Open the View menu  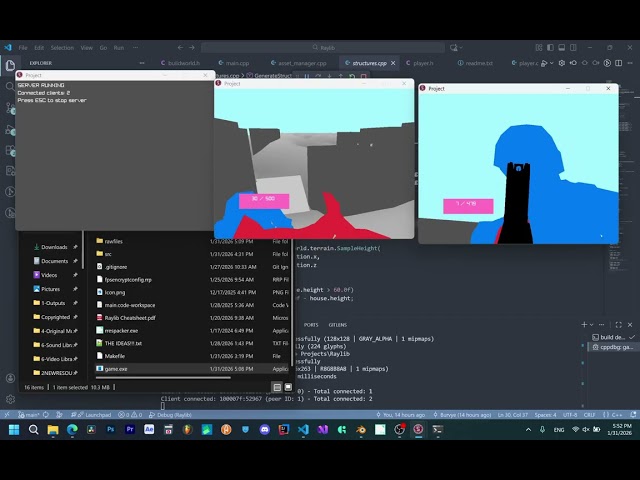point(87,48)
